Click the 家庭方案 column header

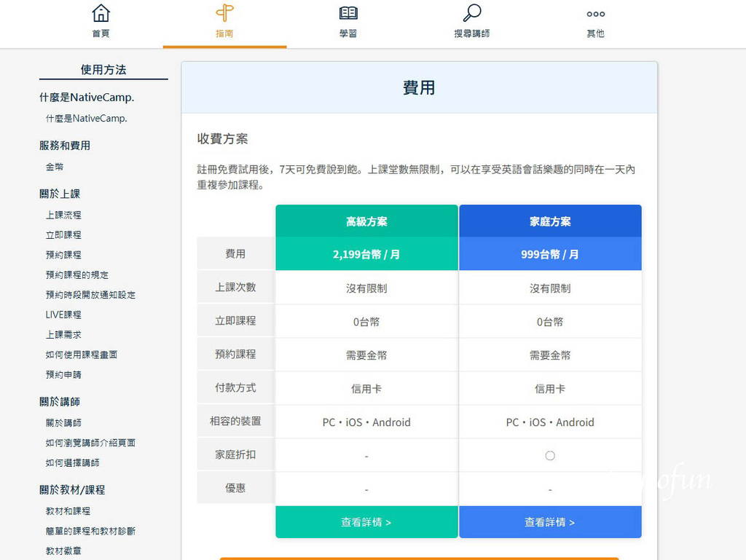[x=550, y=221]
